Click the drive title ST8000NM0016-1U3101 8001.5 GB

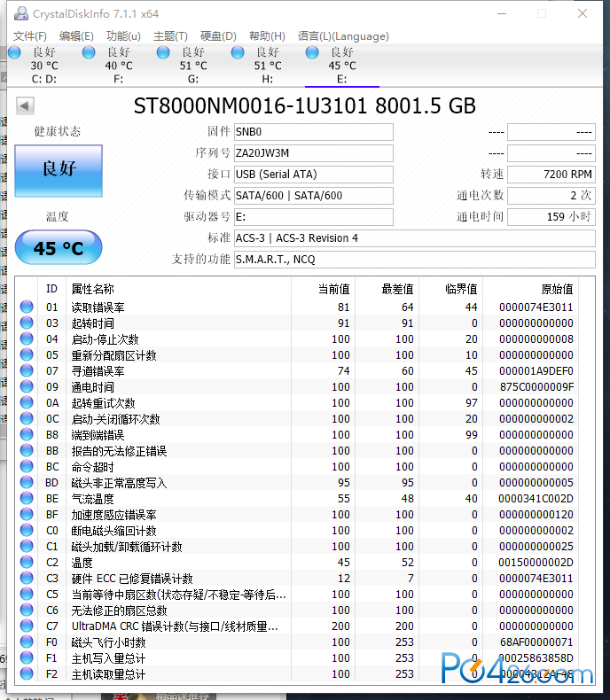pyautogui.click(x=304, y=105)
